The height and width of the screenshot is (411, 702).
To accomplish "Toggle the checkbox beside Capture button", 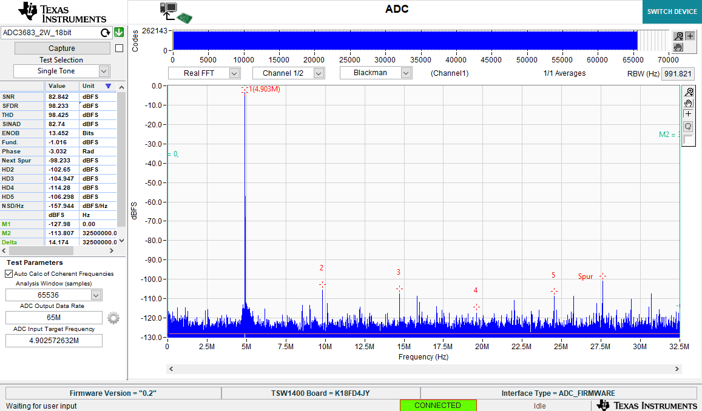I will coord(119,48).
